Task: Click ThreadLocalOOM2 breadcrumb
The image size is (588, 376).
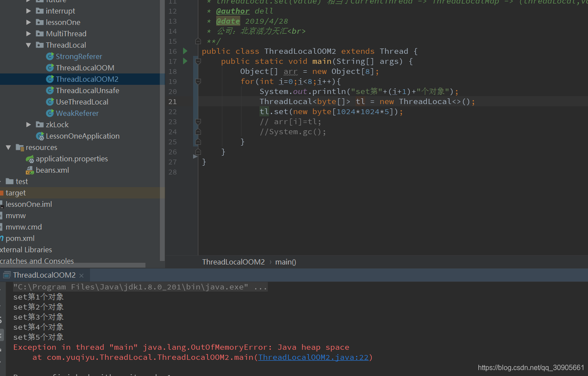Action: click(233, 262)
